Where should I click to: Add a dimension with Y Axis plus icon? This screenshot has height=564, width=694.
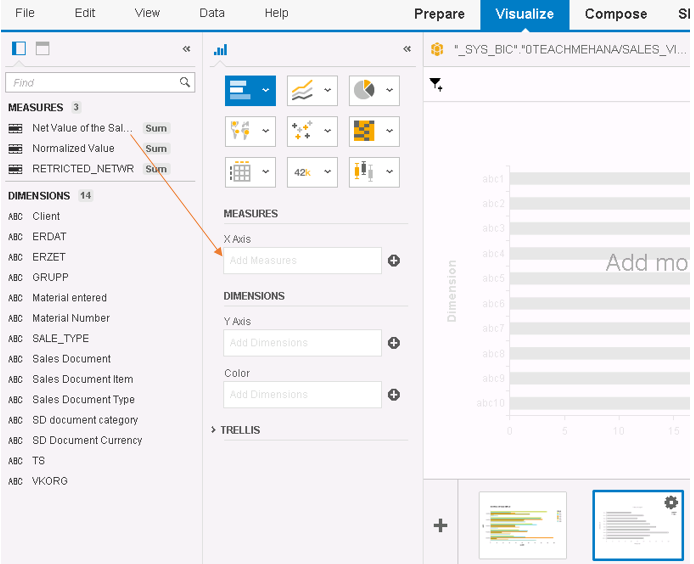click(x=394, y=343)
